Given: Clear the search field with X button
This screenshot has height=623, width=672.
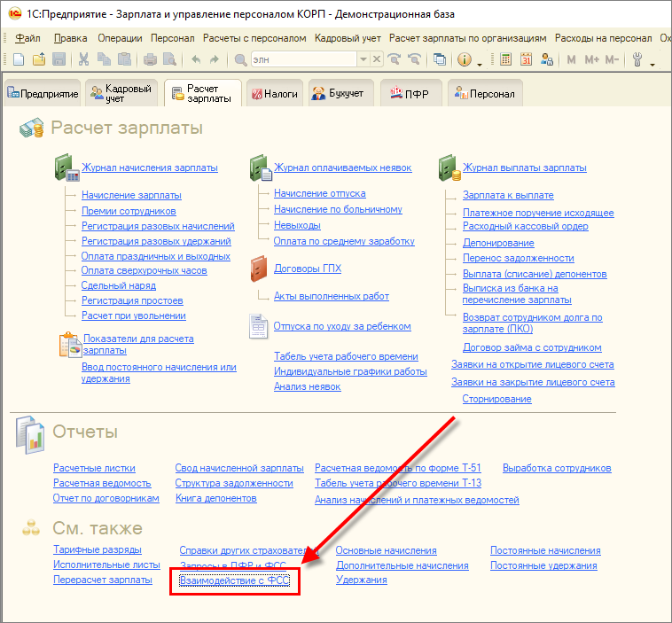Looking at the screenshot, I should click(377, 59).
